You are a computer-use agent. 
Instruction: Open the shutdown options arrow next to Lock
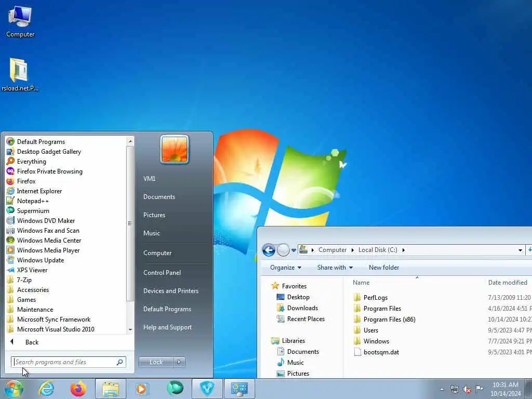pyautogui.click(x=179, y=362)
